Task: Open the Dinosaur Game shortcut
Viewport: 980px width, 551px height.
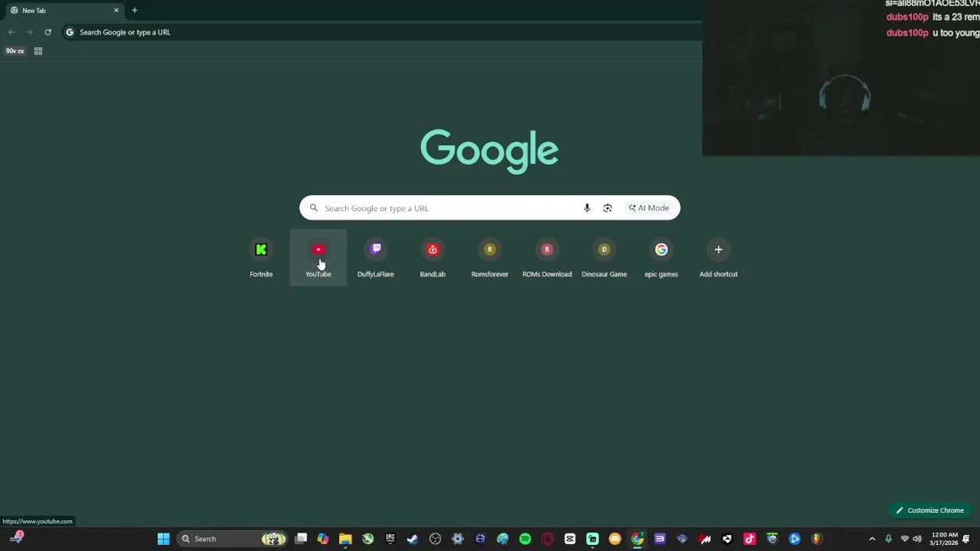Action: [x=604, y=258]
